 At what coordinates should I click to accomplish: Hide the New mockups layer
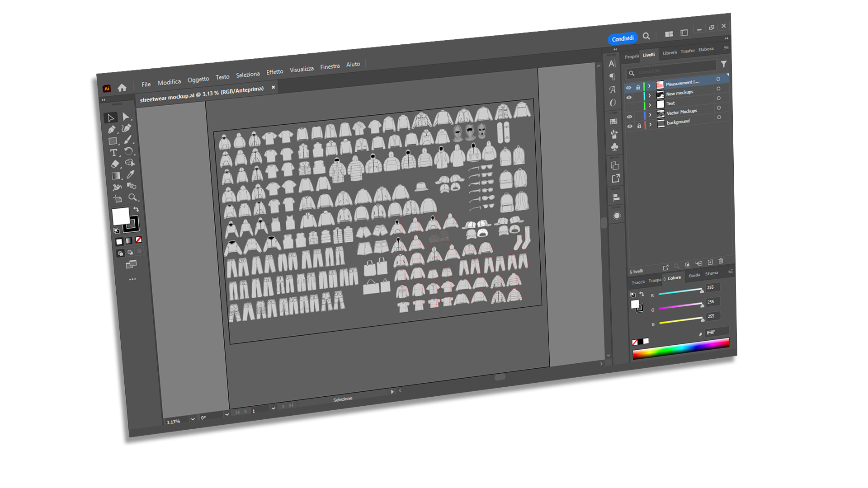(628, 98)
